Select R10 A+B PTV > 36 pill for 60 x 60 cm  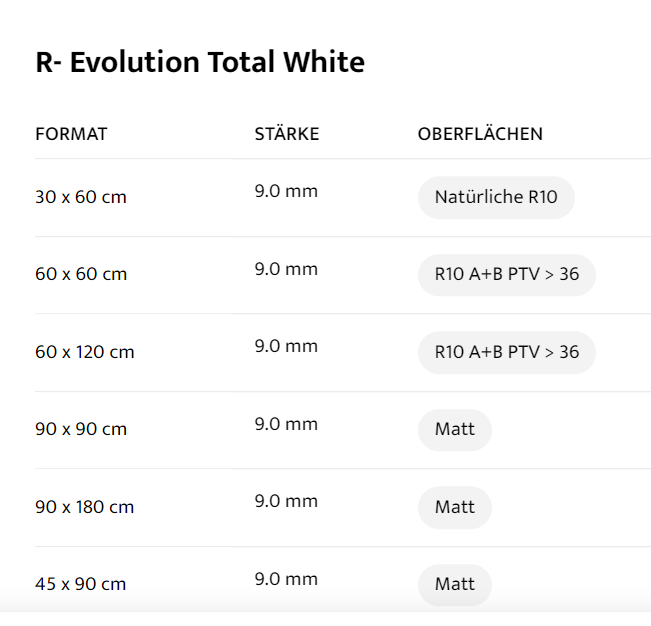pyautogui.click(x=506, y=274)
